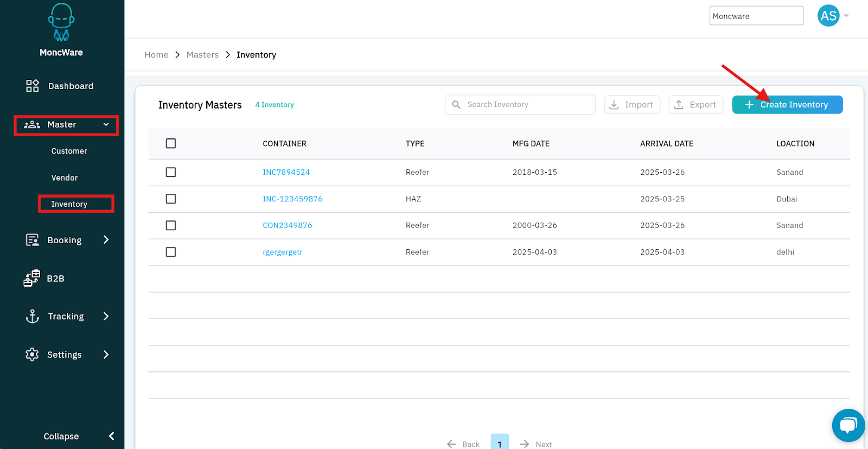868x449 pixels.
Task: Click the Settings menu label
Action: 65,355
